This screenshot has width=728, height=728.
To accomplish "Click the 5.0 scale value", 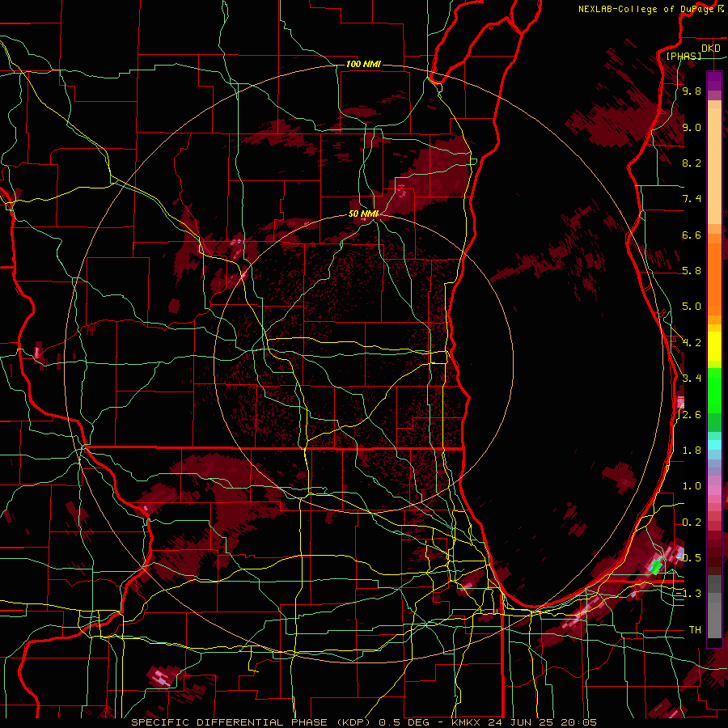I will pyautogui.click(x=692, y=307).
